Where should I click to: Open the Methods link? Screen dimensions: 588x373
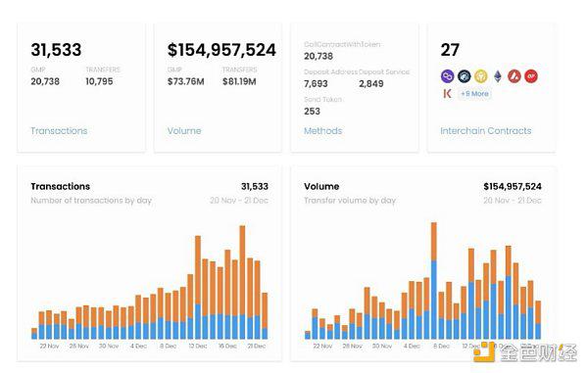point(322,131)
